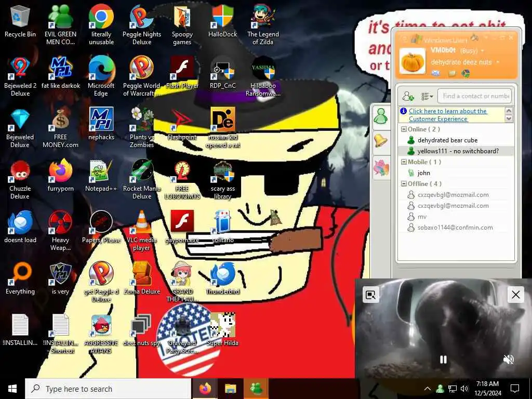Screen dimensions: 532x399
Task: Open the notification center icon
Action: pyautogui.click(x=515, y=389)
